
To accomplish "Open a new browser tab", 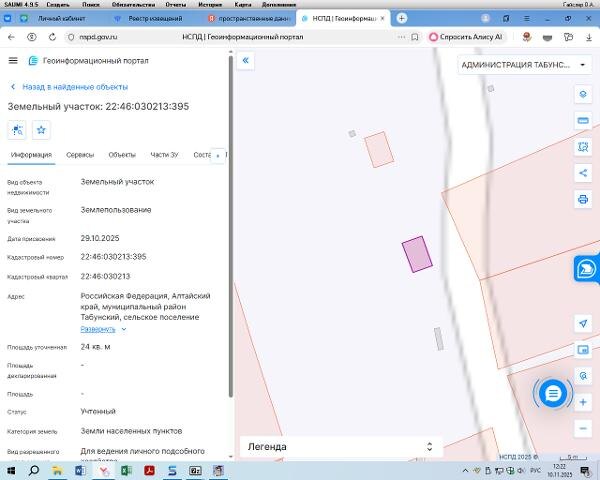I will 401,18.
